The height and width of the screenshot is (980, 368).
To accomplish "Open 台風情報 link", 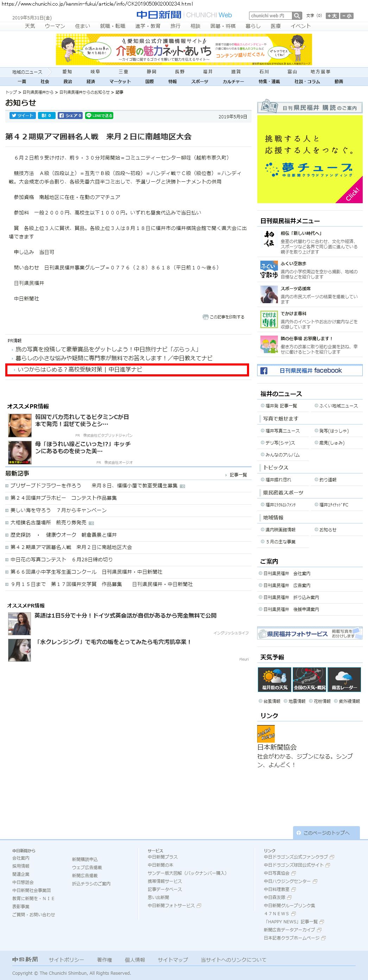I will click(272, 701).
